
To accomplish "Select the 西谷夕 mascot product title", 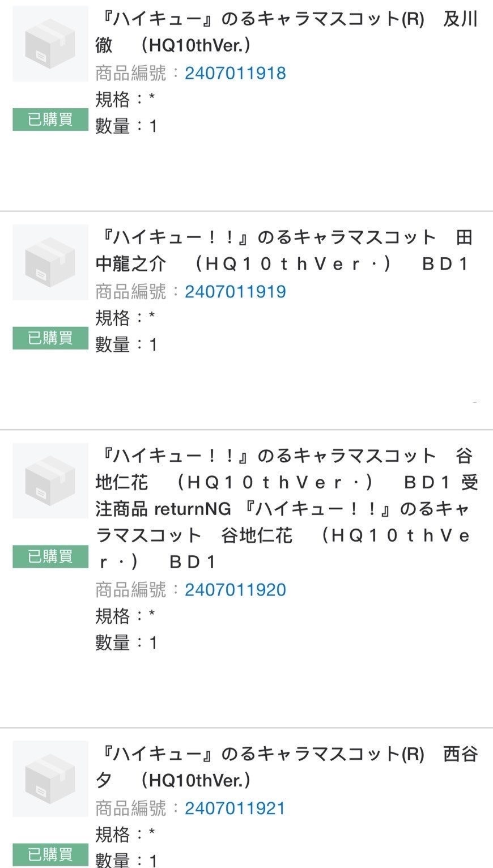I will pos(287,767).
